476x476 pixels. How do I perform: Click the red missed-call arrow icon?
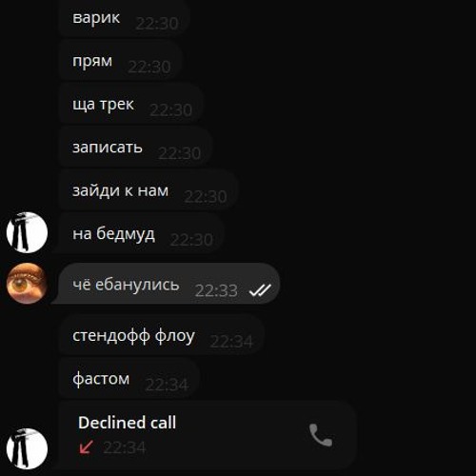coord(86,447)
